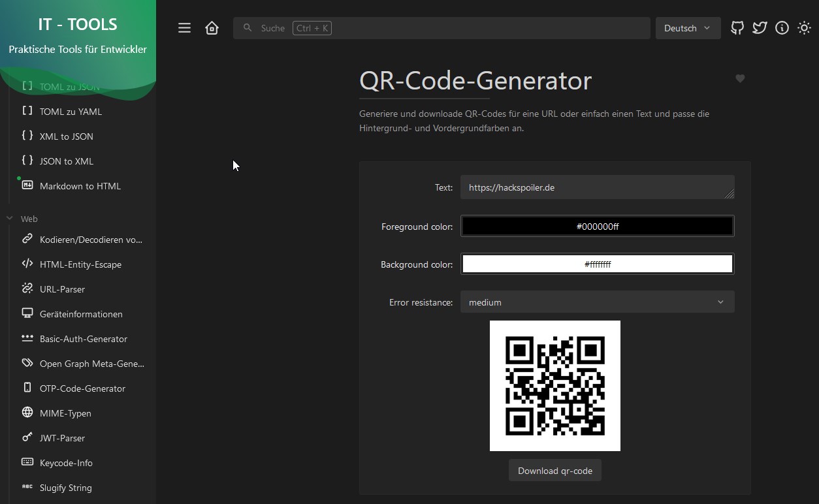Collapse the Web category chevron
The width and height of the screenshot is (819, 504).
10,219
